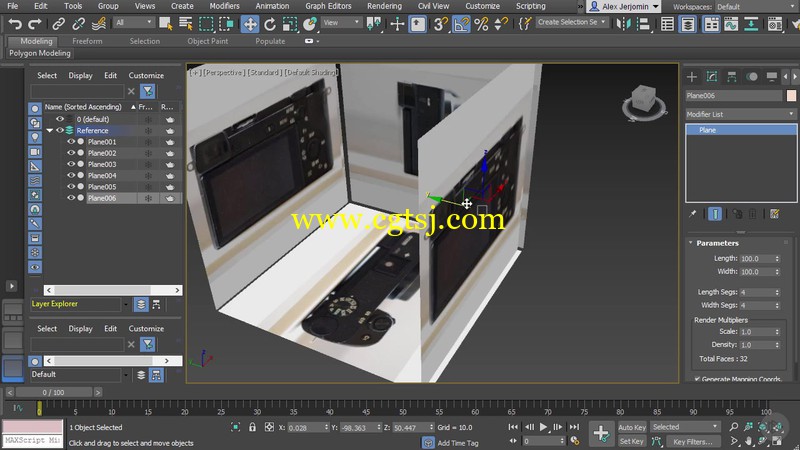Activate the Select and Move tool
Viewport: 800px width, 450px height.
tap(250, 24)
